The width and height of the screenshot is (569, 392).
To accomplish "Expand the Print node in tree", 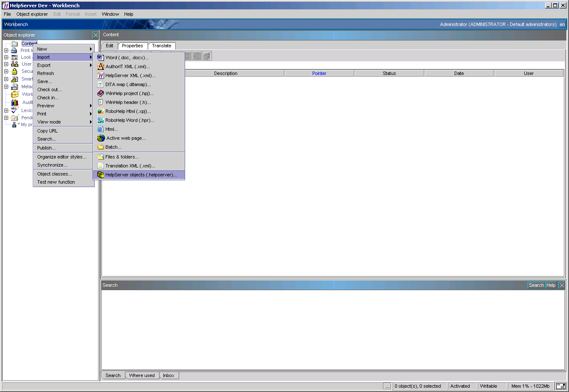I will coord(6,50).
